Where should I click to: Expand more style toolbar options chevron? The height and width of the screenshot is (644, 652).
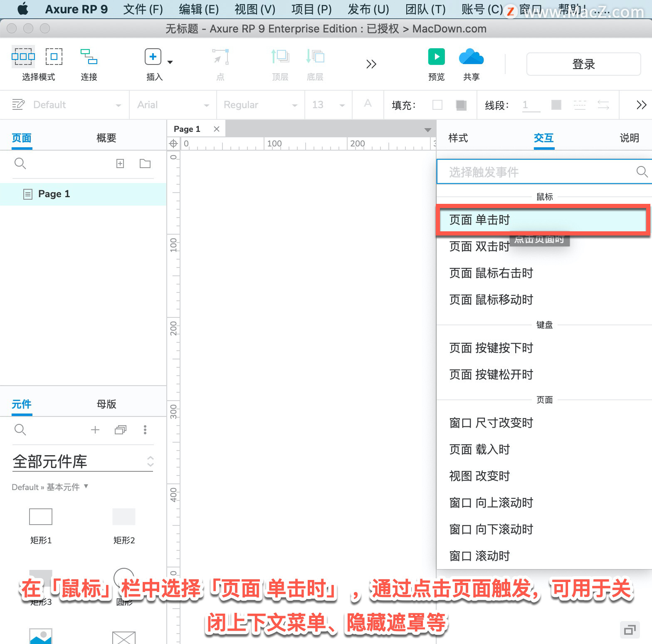(x=641, y=105)
